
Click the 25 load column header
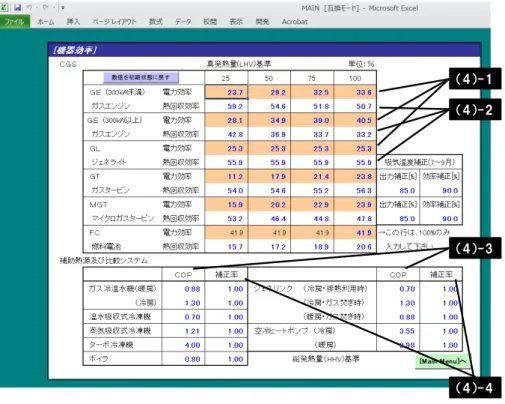(x=226, y=78)
